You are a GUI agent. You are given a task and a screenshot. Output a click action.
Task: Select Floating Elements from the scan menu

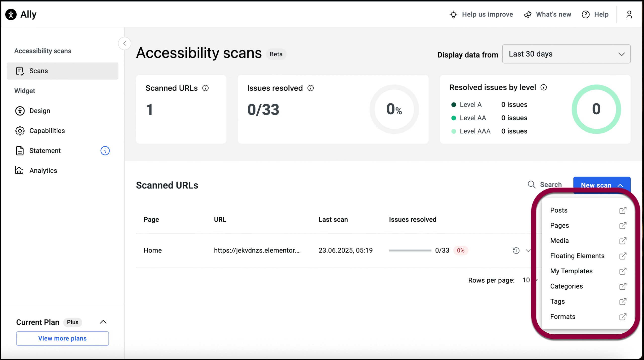pyautogui.click(x=577, y=256)
